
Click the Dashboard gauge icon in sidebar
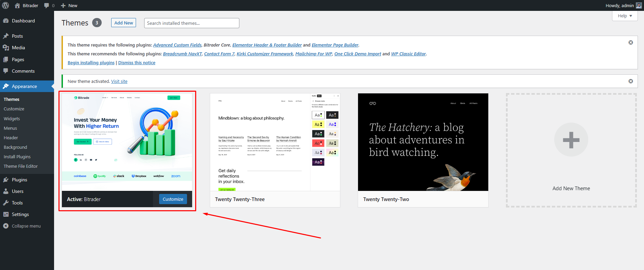[x=6, y=21]
